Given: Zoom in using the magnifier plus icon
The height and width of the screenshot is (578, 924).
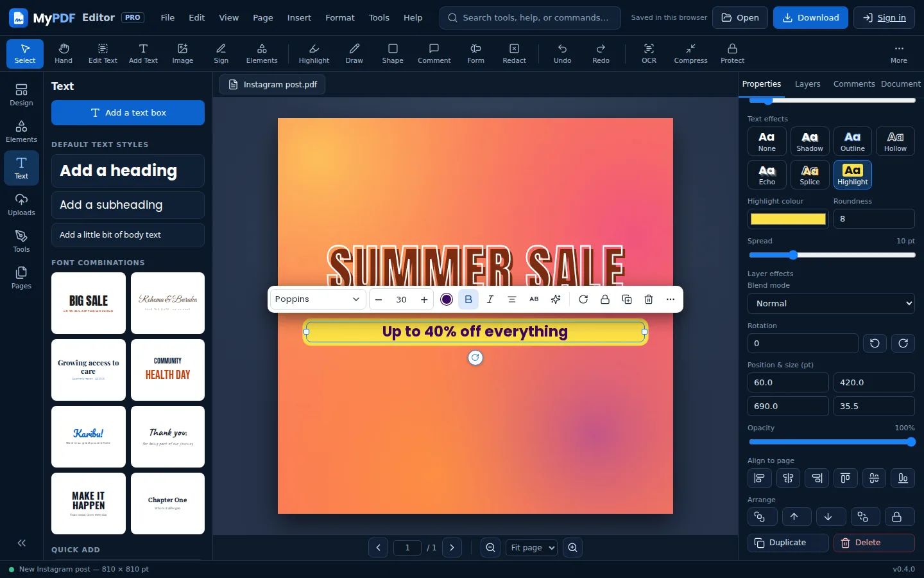Looking at the screenshot, I should point(572,548).
